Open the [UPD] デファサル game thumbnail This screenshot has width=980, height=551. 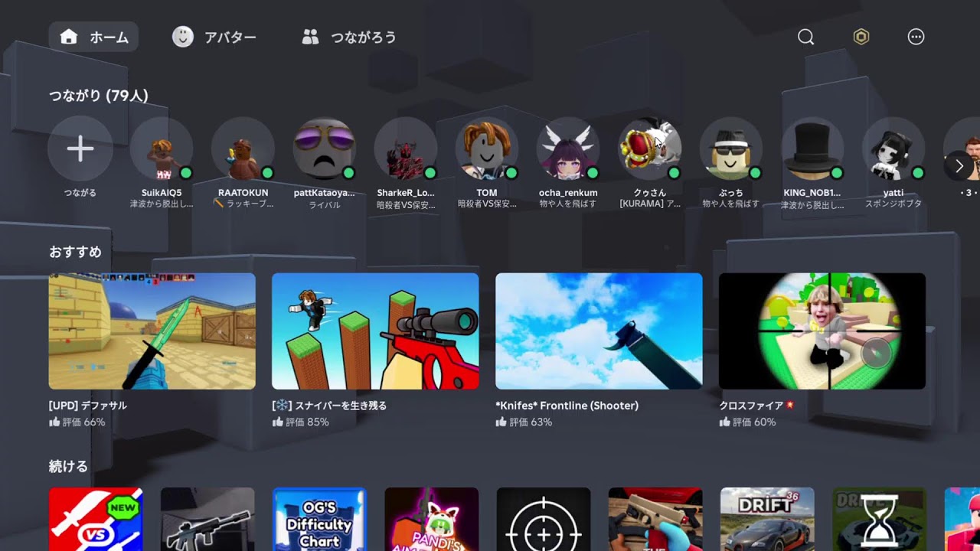152,331
